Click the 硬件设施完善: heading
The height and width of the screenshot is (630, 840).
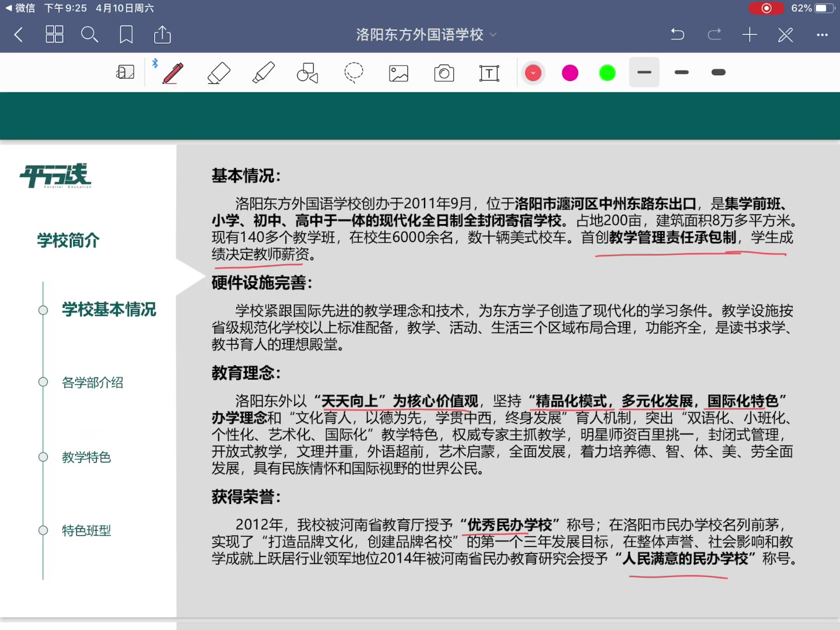(262, 283)
